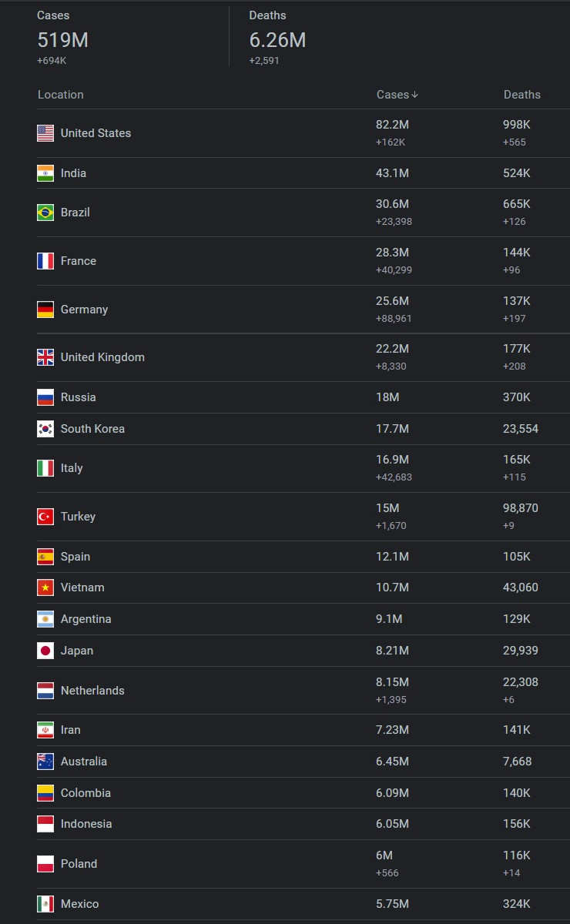Click the Indonesia country name
Viewport: 570px width, 924px height.
tap(86, 824)
